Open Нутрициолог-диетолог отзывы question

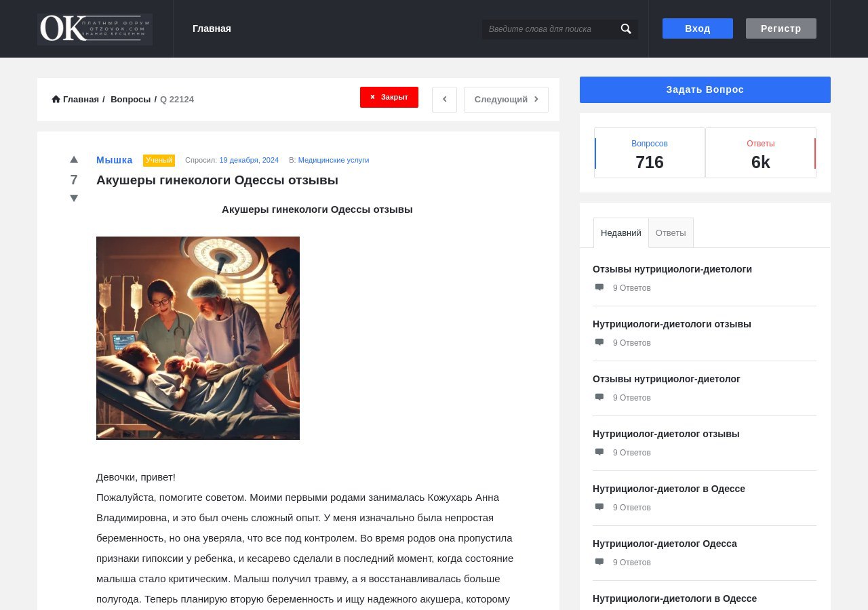coord(666,434)
